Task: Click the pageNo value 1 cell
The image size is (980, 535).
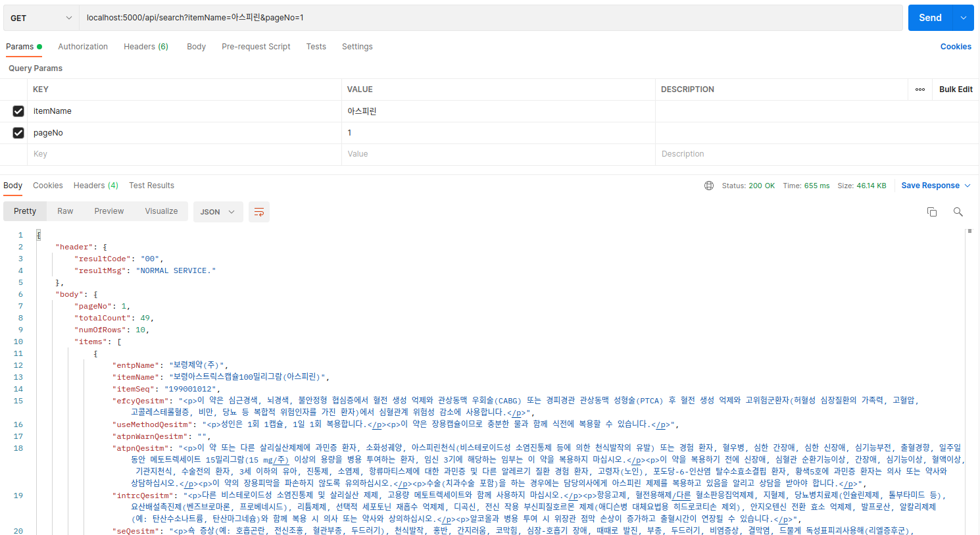Action: (498, 133)
